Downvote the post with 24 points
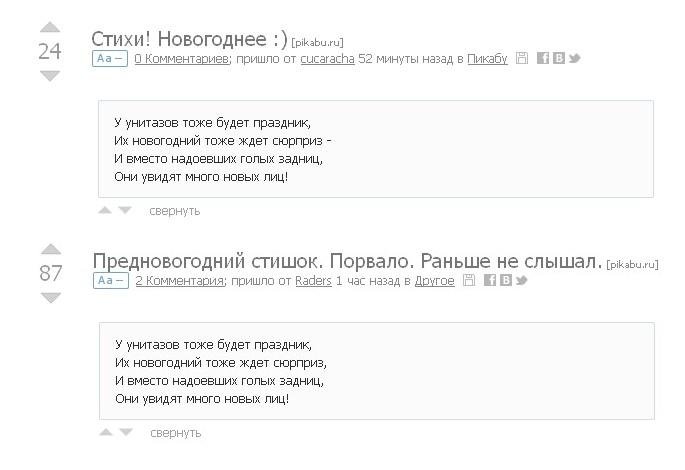Viewport: 685px width, 470px height. [50, 75]
